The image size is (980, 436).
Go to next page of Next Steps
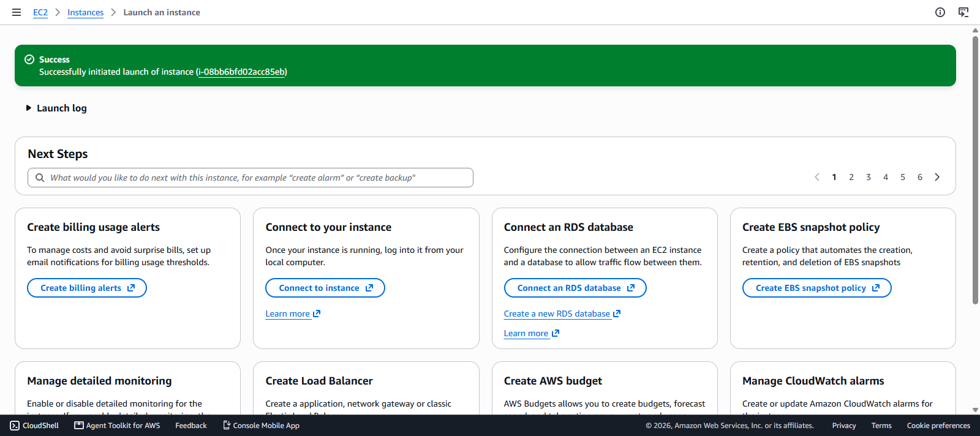[937, 177]
